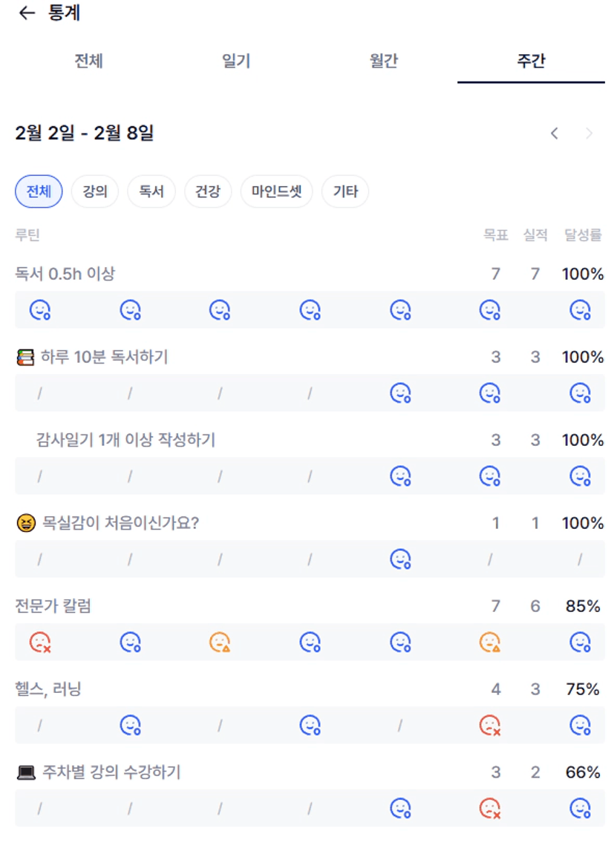Image resolution: width=614 pixels, height=868 pixels.
Task: Click the red failed face in 전문가 칼럼 row
Action: point(39,642)
